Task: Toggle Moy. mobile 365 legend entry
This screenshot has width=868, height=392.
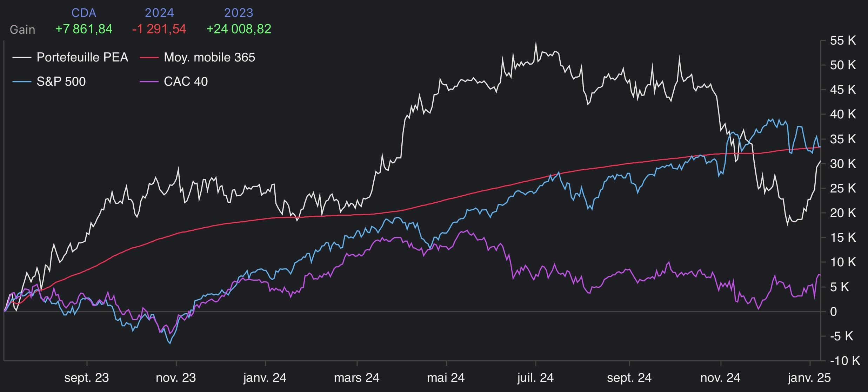Action: 209,57
